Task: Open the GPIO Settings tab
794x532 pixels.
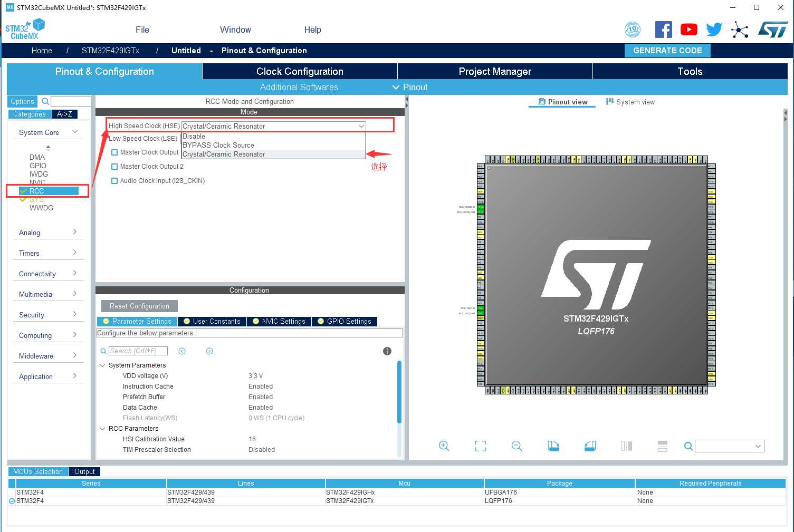Action: click(344, 322)
